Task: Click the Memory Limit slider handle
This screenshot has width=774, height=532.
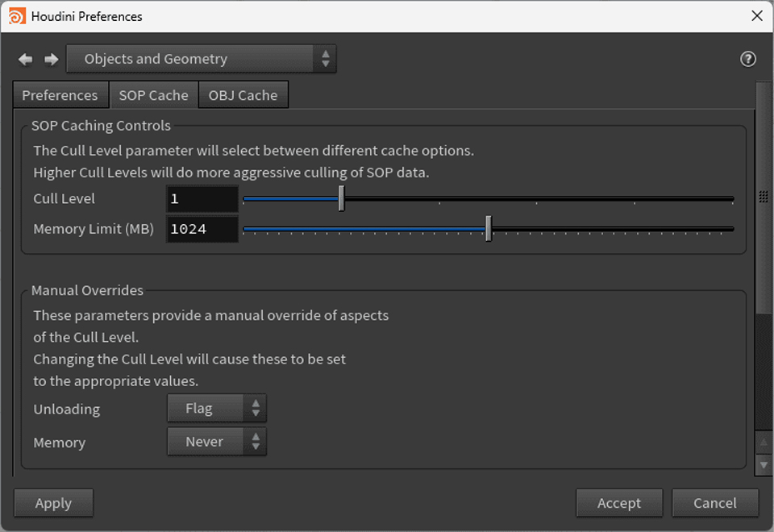Action: click(489, 229)
